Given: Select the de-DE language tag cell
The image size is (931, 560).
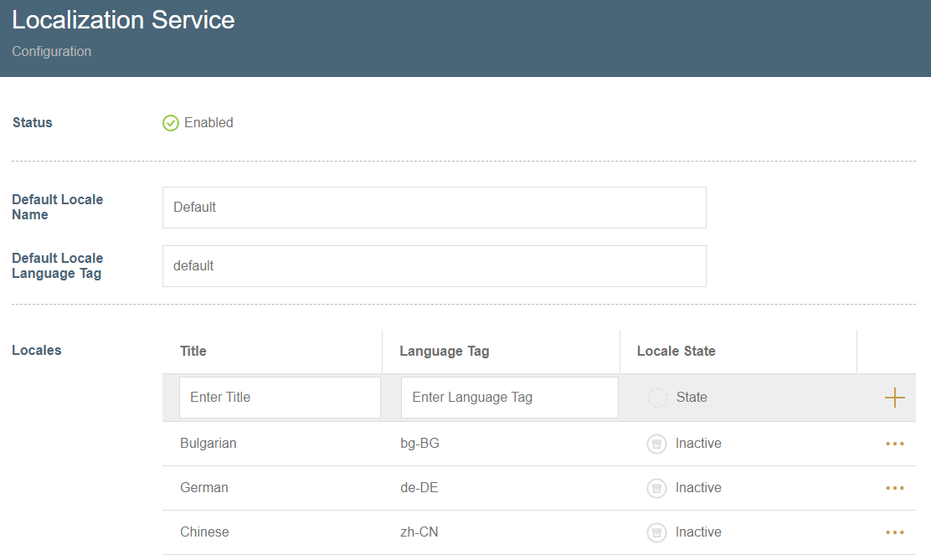Looking at the screenshot, I should click(x=419, y=488).
